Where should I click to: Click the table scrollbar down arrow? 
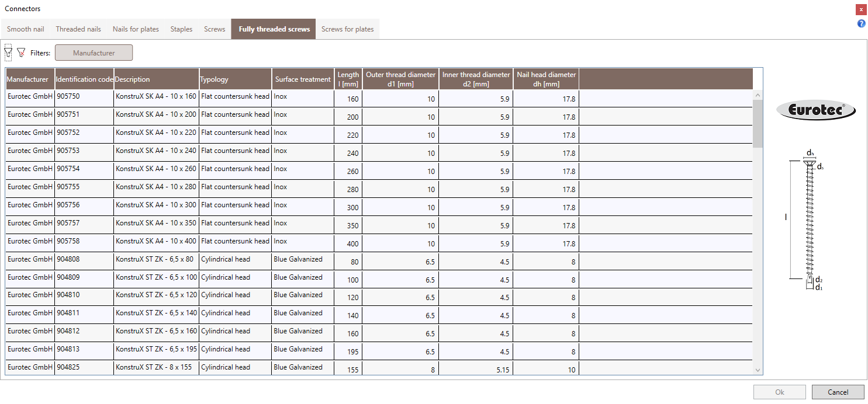758,370
